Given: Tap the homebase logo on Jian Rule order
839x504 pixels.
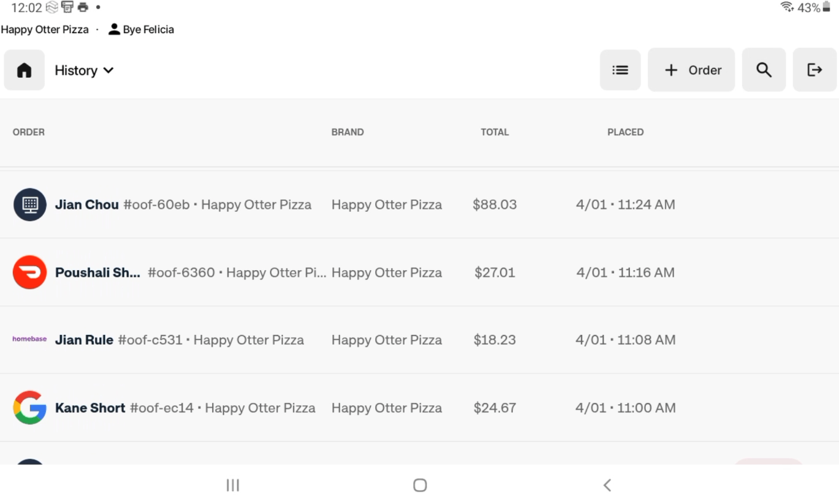Looking at the screenshot, I should click(x=29, y=339).
